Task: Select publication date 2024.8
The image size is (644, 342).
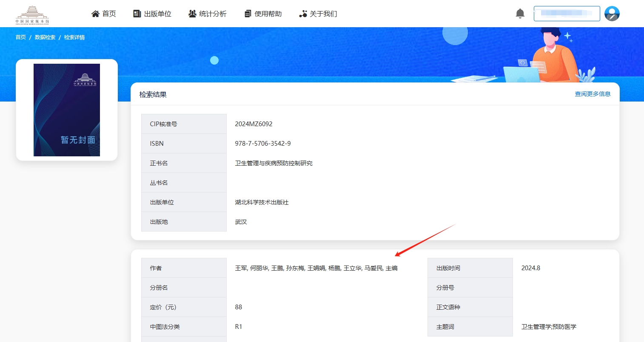Action: click(531, 268)
